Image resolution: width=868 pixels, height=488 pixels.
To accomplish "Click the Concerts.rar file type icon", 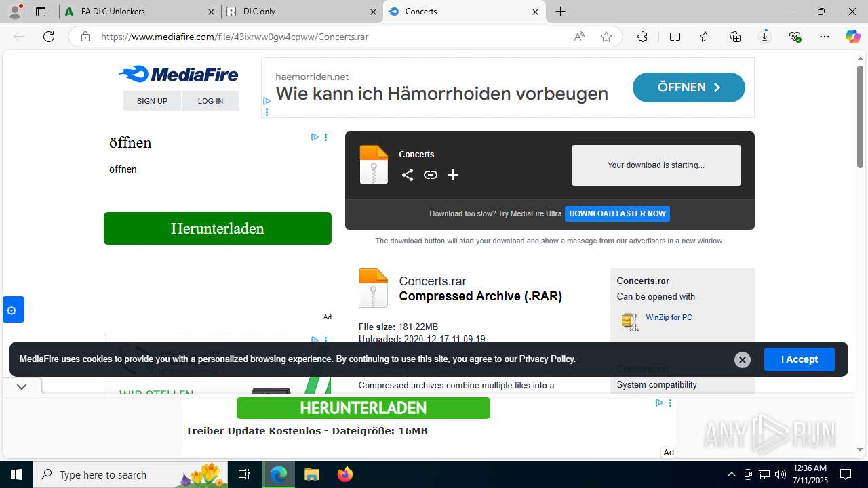I will click(373, 288).
